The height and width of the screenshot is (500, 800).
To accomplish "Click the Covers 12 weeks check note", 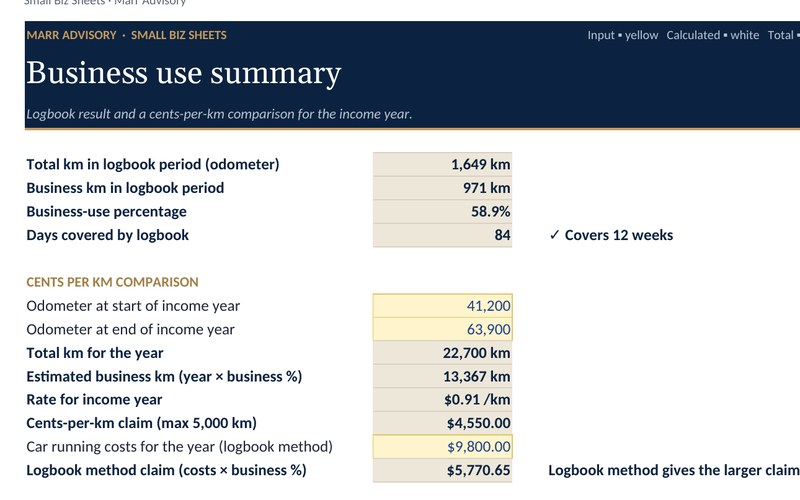I will (611, 235).
